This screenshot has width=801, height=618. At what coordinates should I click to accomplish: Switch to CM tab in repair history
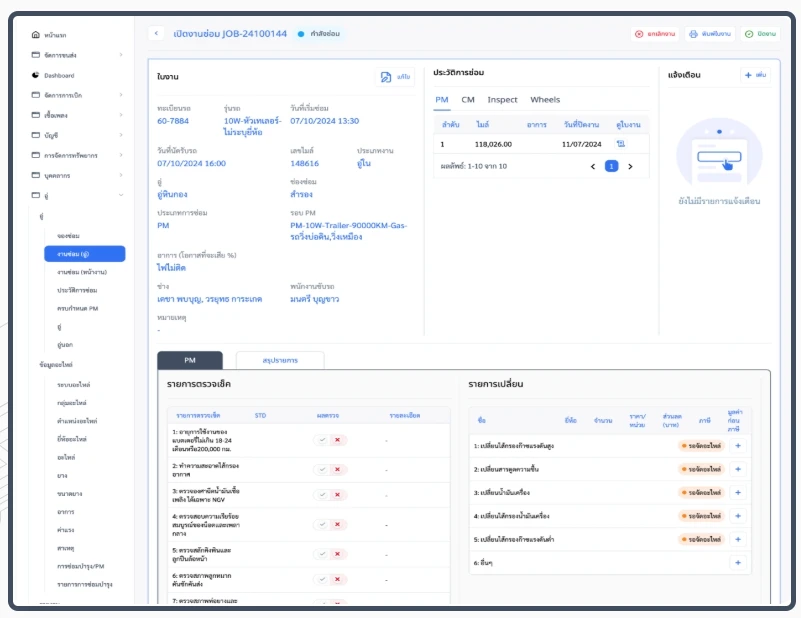(468, 100)
